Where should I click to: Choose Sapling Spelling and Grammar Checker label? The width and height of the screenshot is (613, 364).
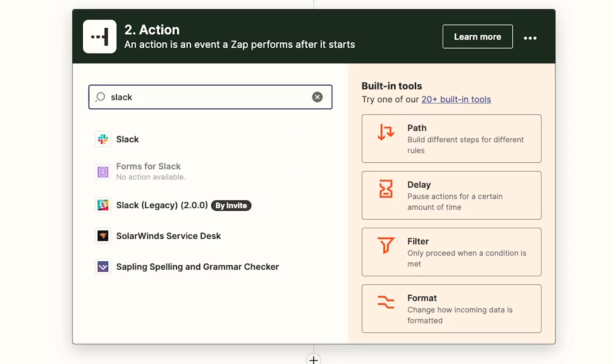click(x=198, y=267)
